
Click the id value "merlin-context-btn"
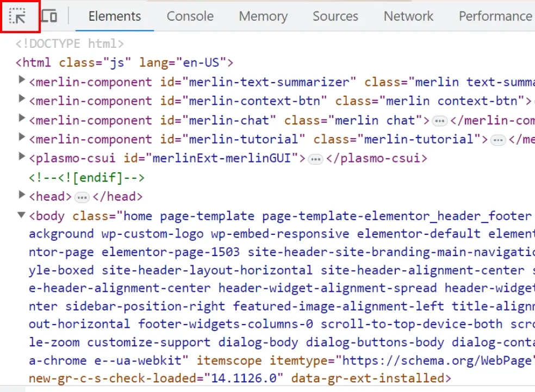pyautogui.click(x=254, y=101)
